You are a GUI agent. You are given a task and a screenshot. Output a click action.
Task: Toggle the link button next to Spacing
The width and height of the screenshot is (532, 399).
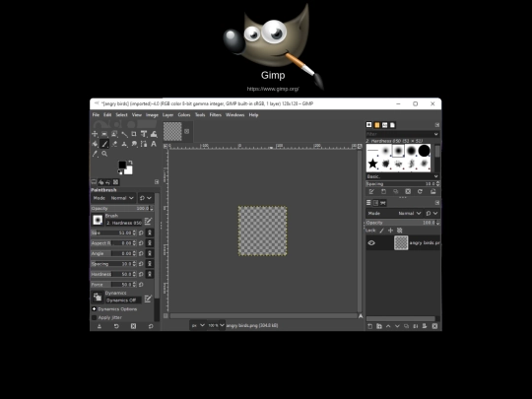[x=150, y=264]
